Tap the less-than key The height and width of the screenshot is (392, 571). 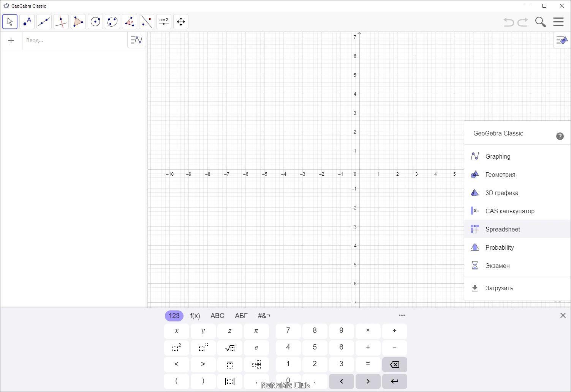pyautogui.click(x=177, y=364)
